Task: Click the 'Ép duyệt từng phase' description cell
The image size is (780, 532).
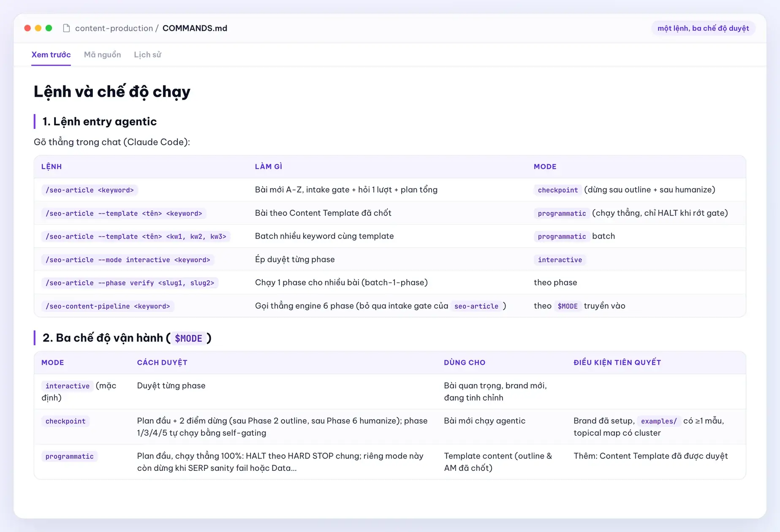Action: pyautogui.click(x=295, y=259)
